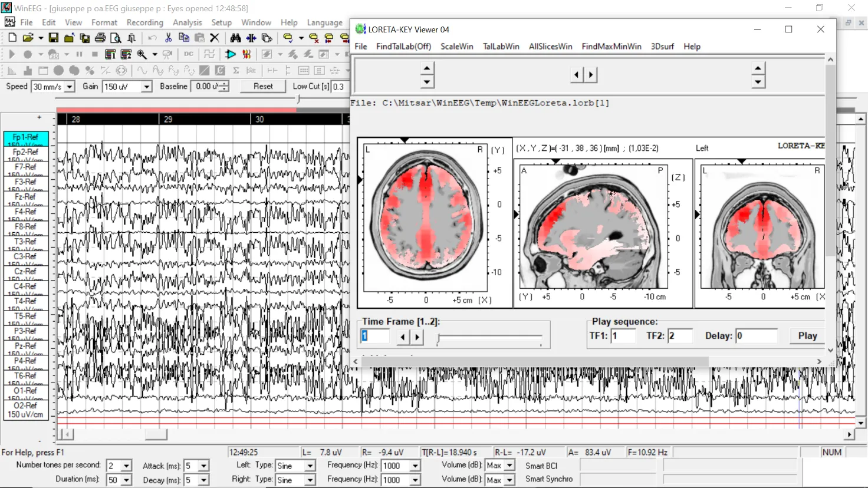This screenshot has height=488, width=868.
Task: Open the Speed 30 mm/s dropdown
Action: coord(70,87)
